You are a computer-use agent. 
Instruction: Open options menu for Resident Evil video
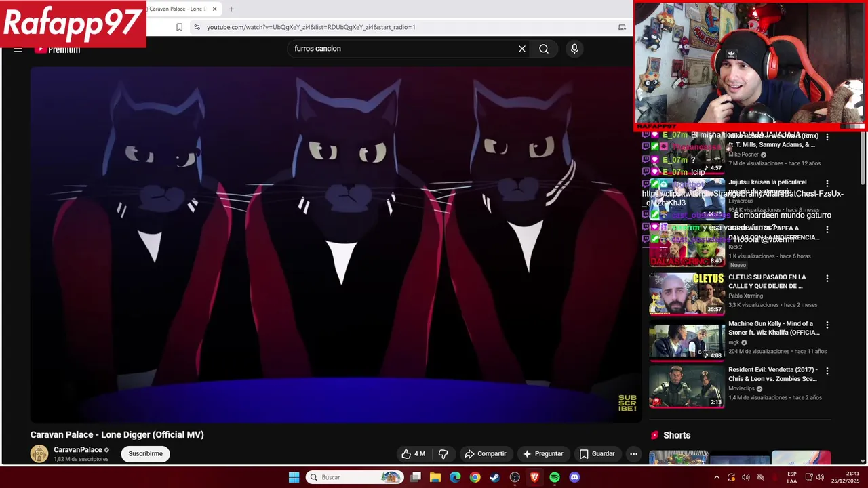click(827, 371)
